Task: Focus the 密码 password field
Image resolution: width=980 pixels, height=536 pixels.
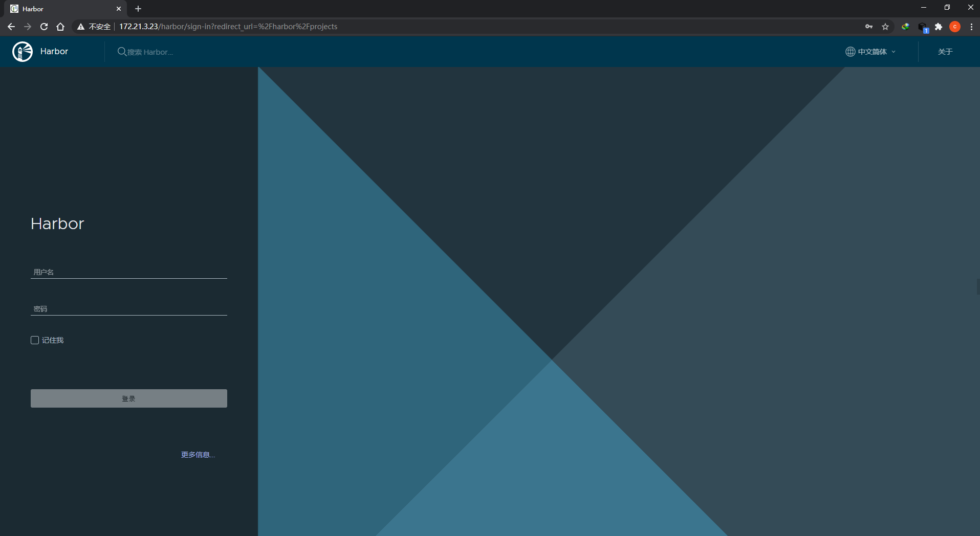Action: tap(129, 309)
